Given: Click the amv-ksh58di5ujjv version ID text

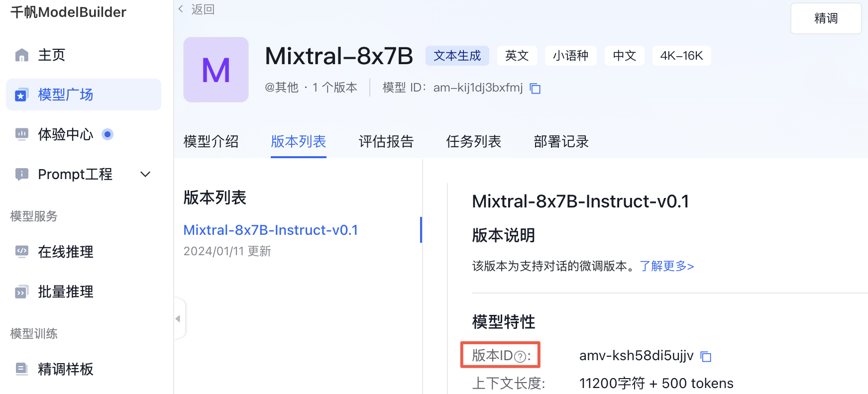Looking at the screenshot, I should 637,356.
